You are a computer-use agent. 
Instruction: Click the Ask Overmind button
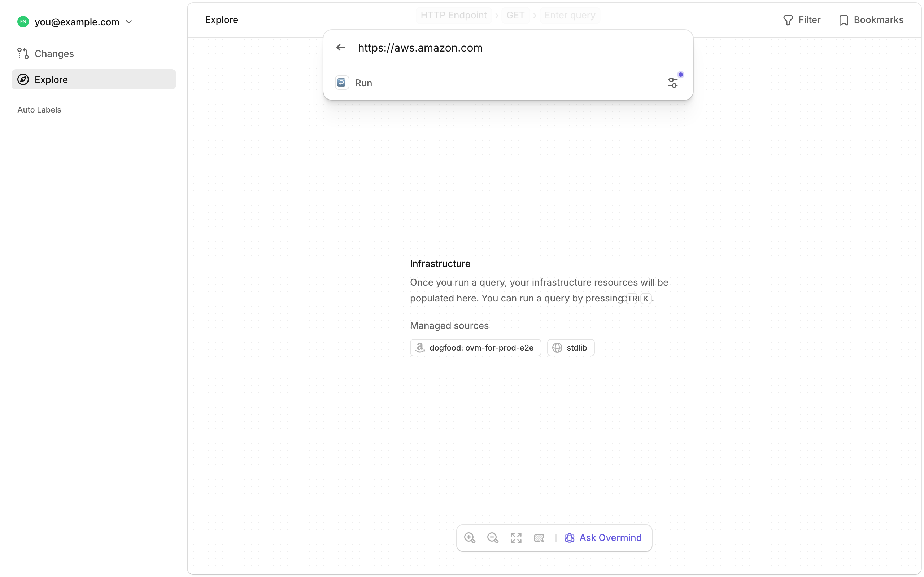603,537
